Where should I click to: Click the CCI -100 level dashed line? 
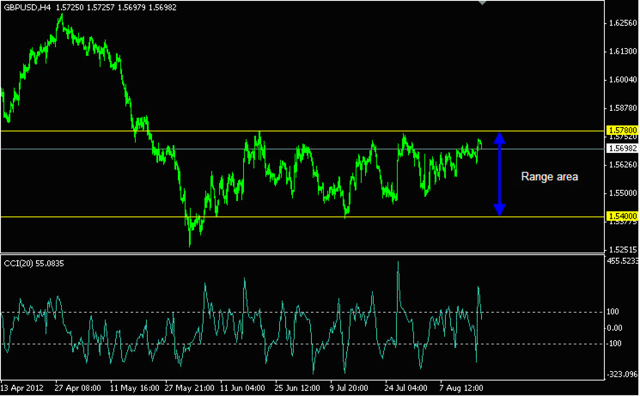[302, 344]
